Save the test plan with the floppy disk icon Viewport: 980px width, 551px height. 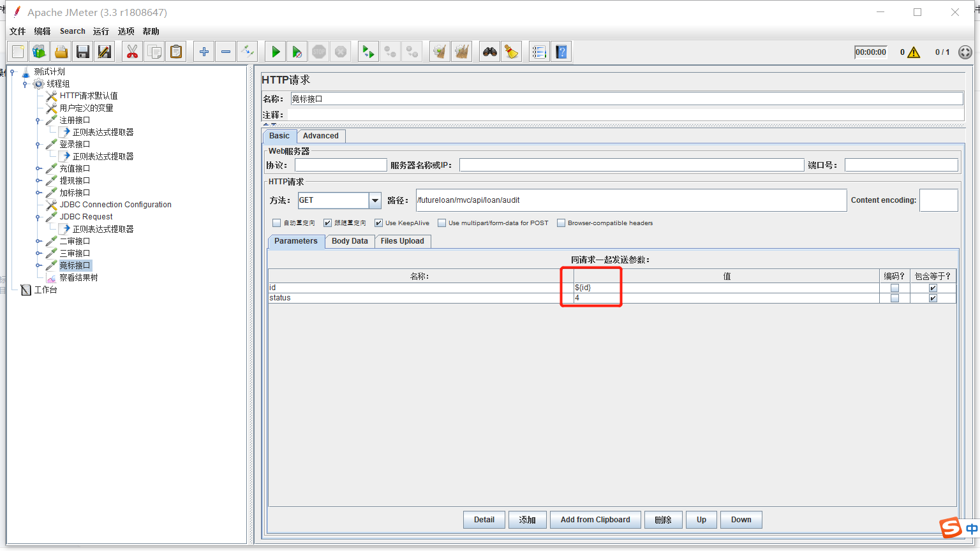83,52
